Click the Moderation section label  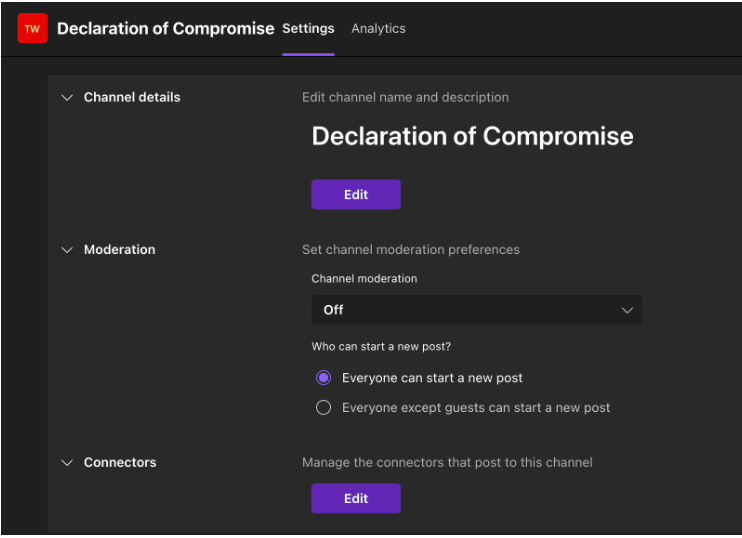(120, 250)
